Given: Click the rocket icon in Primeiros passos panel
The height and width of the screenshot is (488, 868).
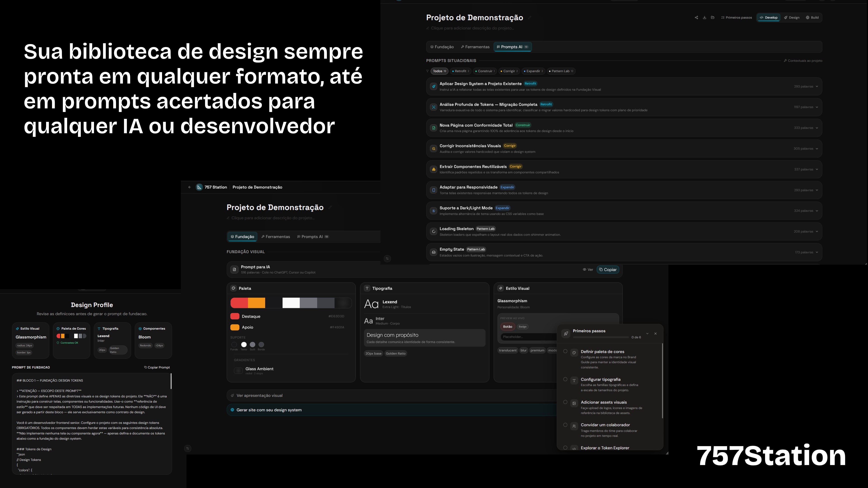Looking at the screenshot, I should (566, 333).
